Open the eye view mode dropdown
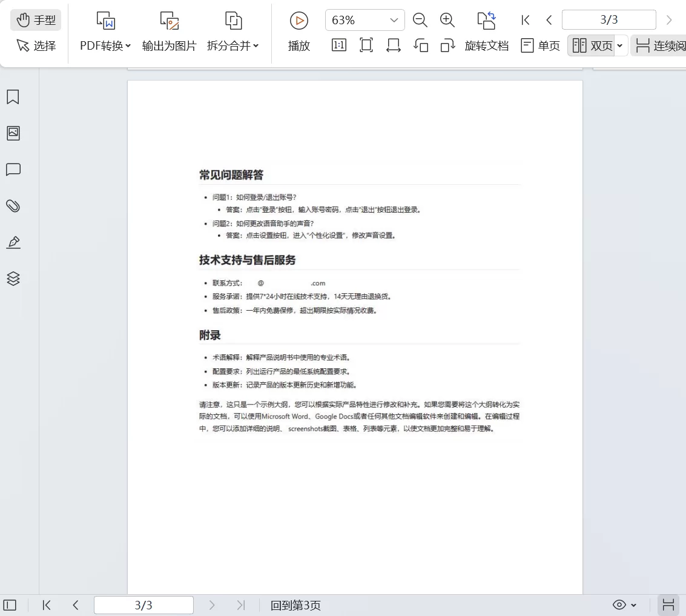 pyautogui.click(x=625, y=604)
